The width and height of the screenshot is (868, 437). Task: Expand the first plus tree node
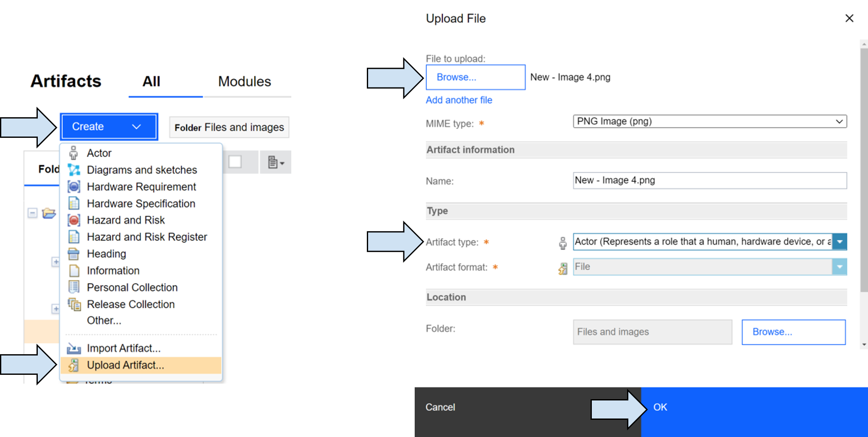[55, 262]
